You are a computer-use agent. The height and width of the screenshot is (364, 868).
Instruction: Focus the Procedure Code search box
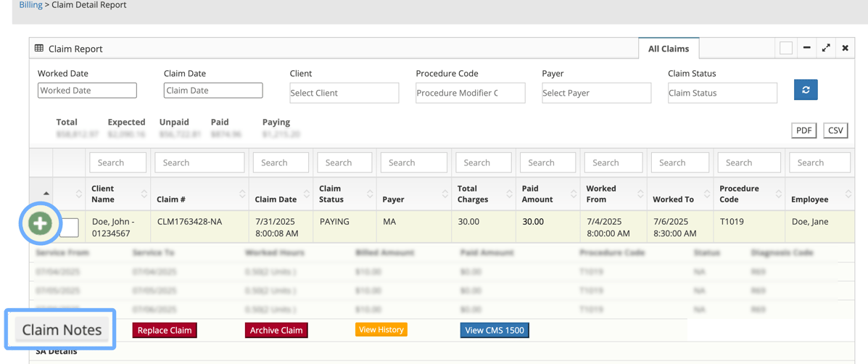749,162
